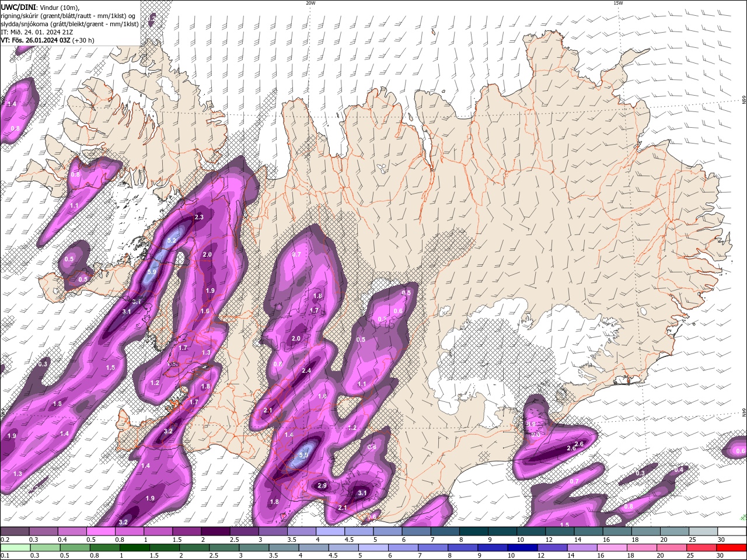Click the '5.2' precipitation value on the map

172,240
